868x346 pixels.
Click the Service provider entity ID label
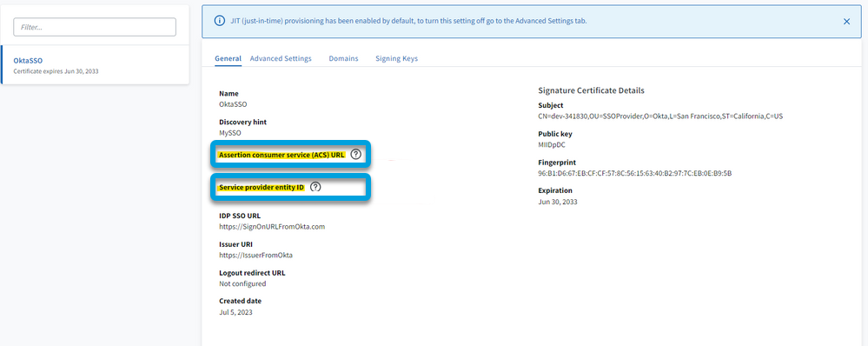point(262,187)
